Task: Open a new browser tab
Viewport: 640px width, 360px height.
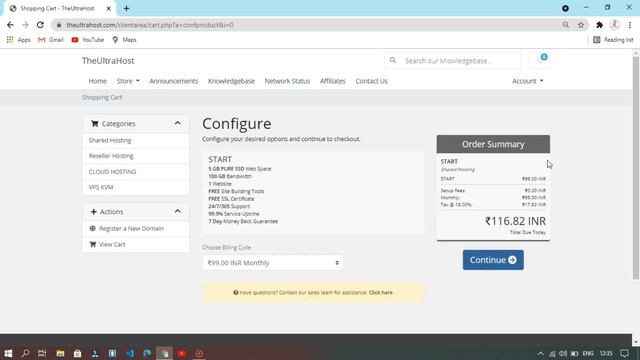Action: [x=126, y=8]
